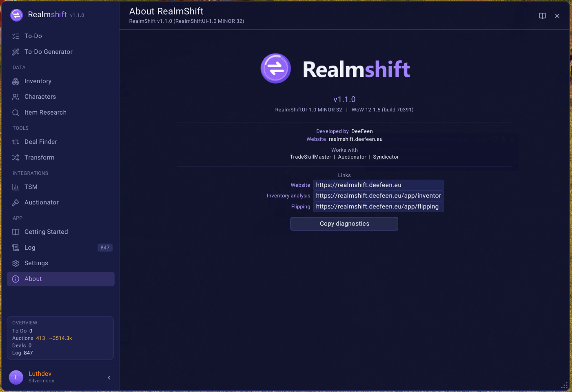Open the Auctionator integration page
572x392 pixels.
coord(61,202)
